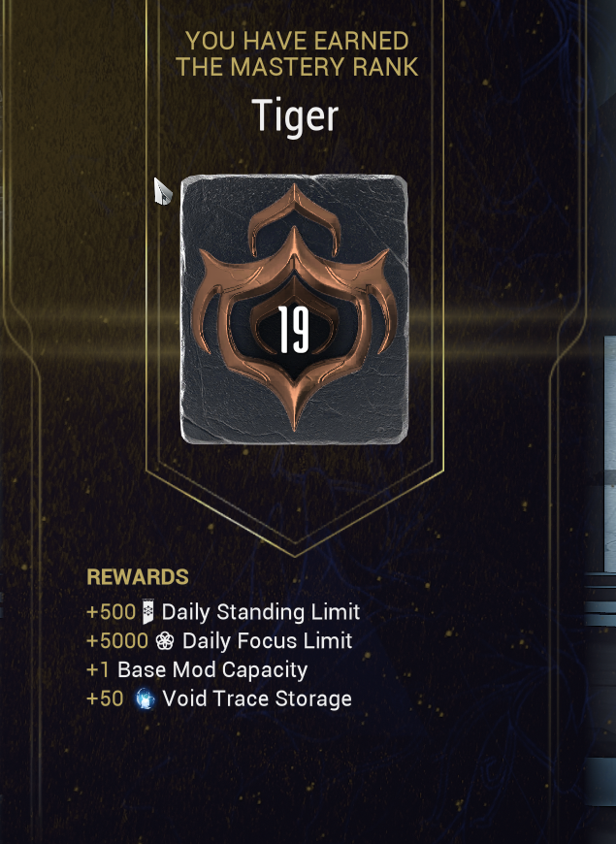Image resolution: width=616 pixels, height=844 pixels.
Task: Click Void Trace Storage reward line
Action: 219,698
